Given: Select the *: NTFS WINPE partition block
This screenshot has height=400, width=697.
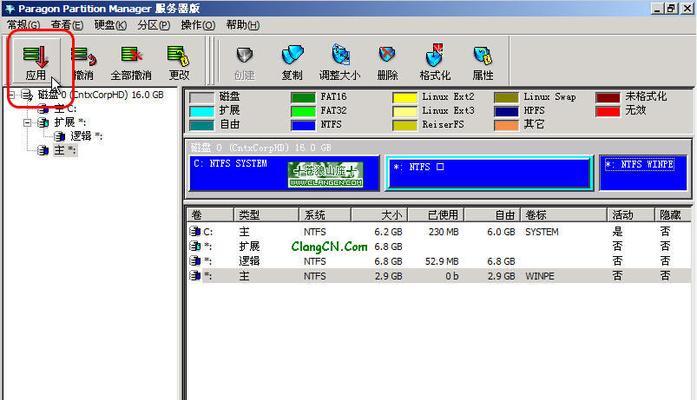Looking at the screenshot, I should (x=643, y=173).
